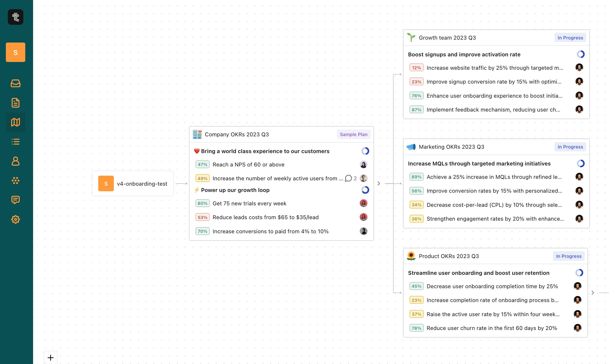The image size is (609, 364).
Task: Click progress ring for Power up growth loop
Action: (365, 190)
